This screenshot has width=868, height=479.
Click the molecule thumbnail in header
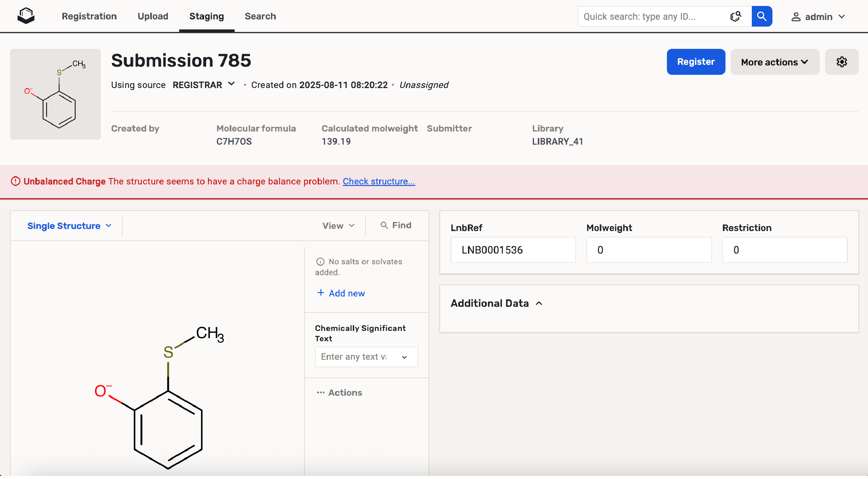[x=55, y=94]
